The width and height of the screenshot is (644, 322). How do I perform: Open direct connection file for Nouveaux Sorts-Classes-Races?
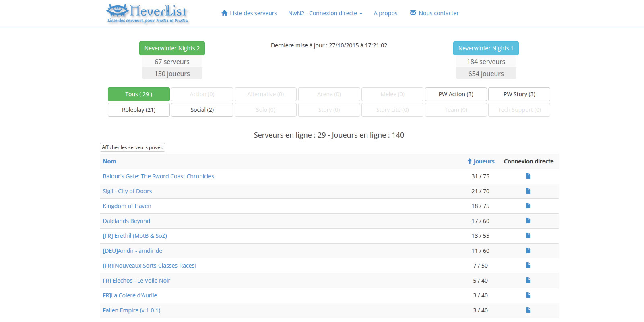click(x=528, y=265)
